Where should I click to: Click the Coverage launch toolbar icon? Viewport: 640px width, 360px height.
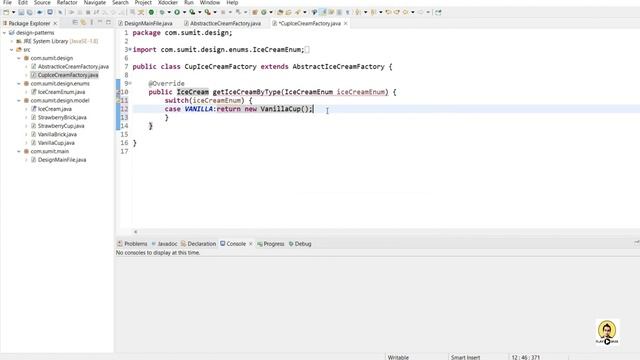(x=192, y=12)
